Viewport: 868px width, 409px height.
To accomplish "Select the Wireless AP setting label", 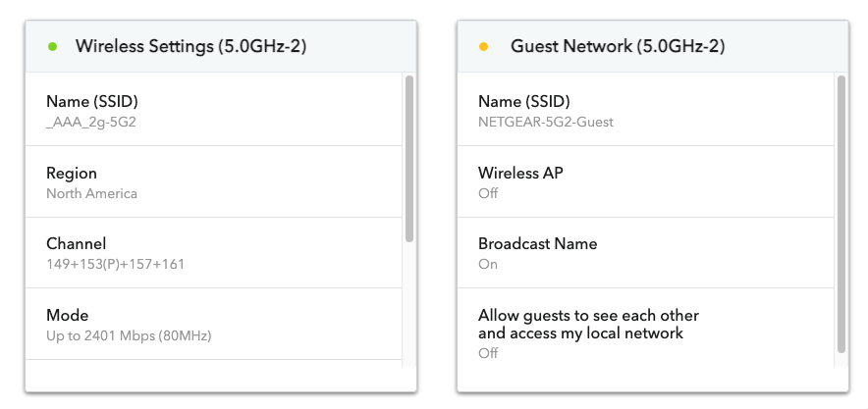I will [x=520, y=174].
